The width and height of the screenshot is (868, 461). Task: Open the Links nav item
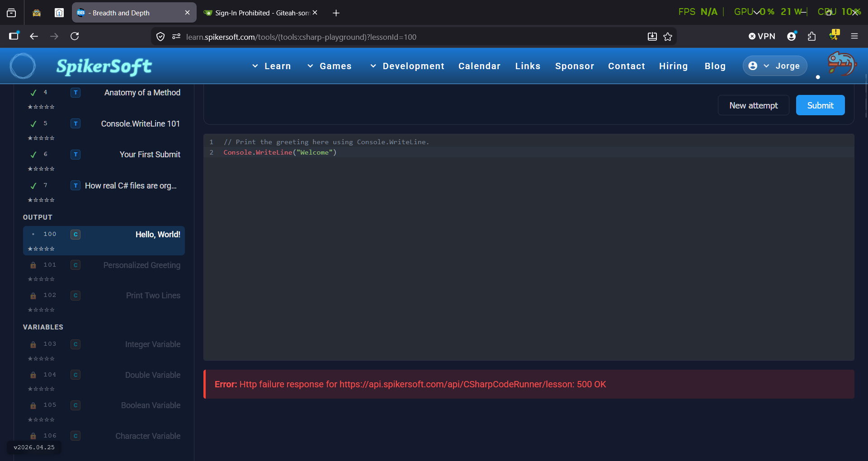528,66
